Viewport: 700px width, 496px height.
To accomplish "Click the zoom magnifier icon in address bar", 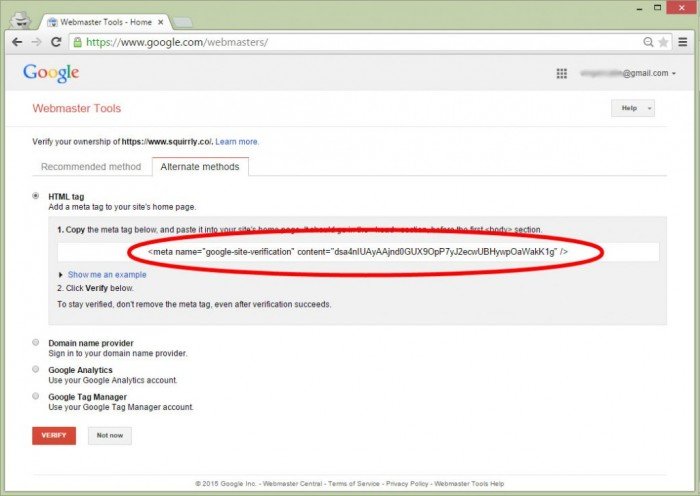I will pyautogui.click(x=649, y=43).
